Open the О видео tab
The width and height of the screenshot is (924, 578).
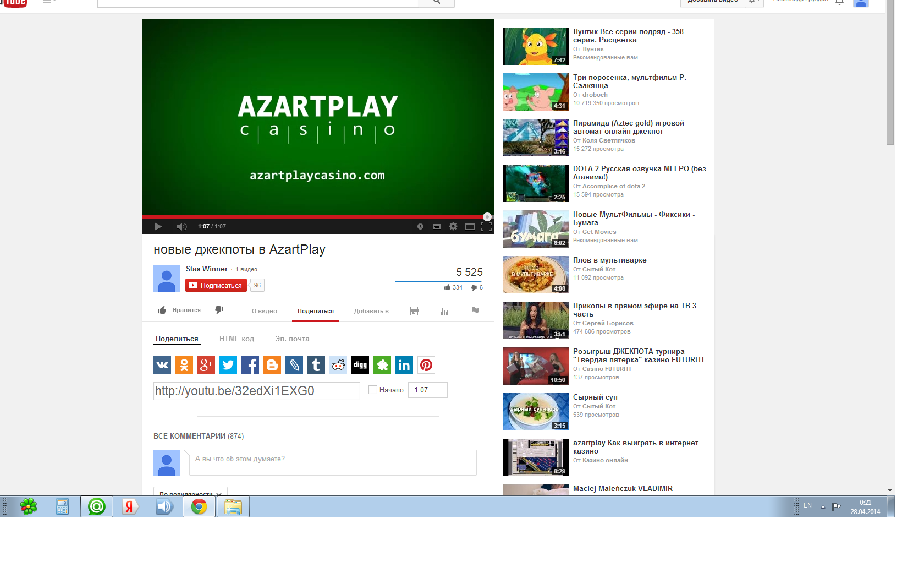pos(265,311)
